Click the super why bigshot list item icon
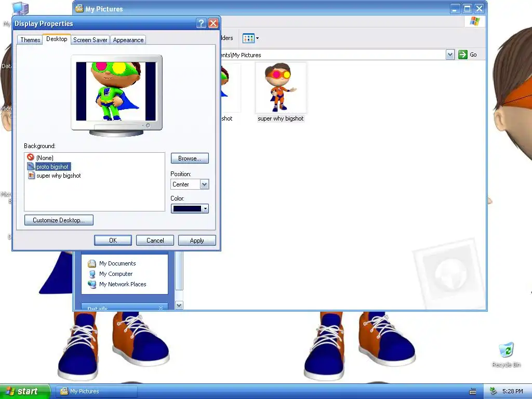This screenshot has height=399, width=532. [x=31, y=175]
